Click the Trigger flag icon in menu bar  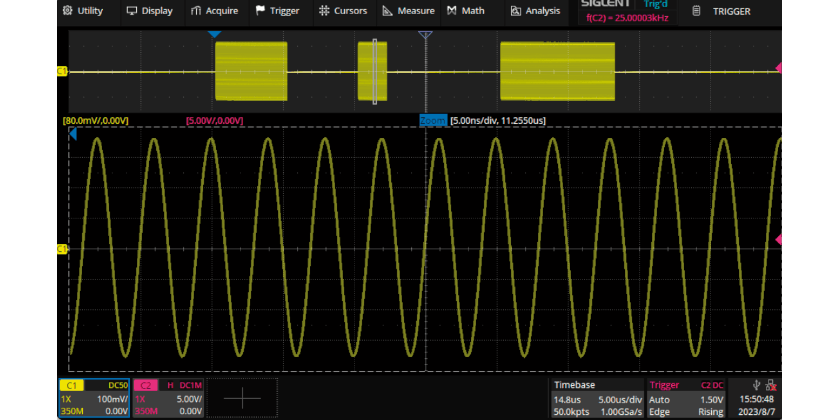tap(261, 11)
